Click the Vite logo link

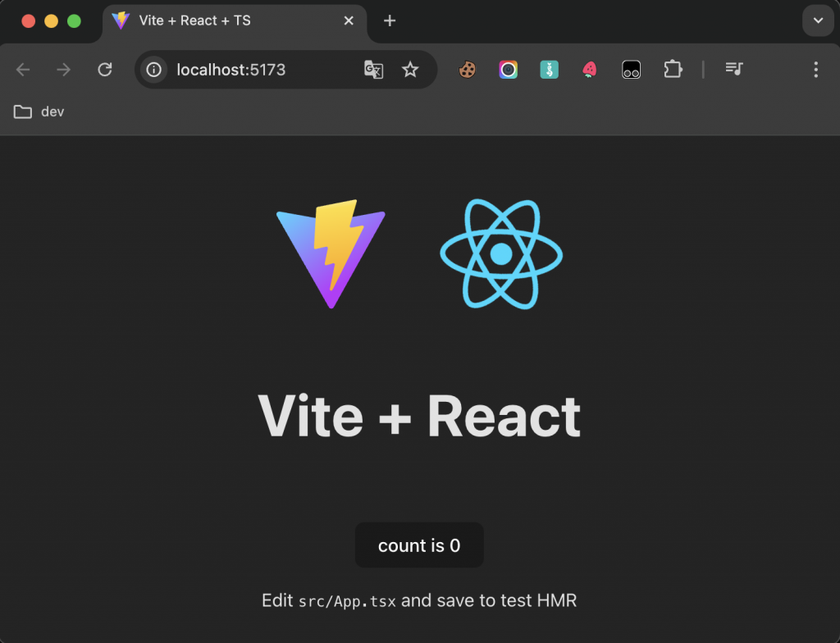(331, 254)
